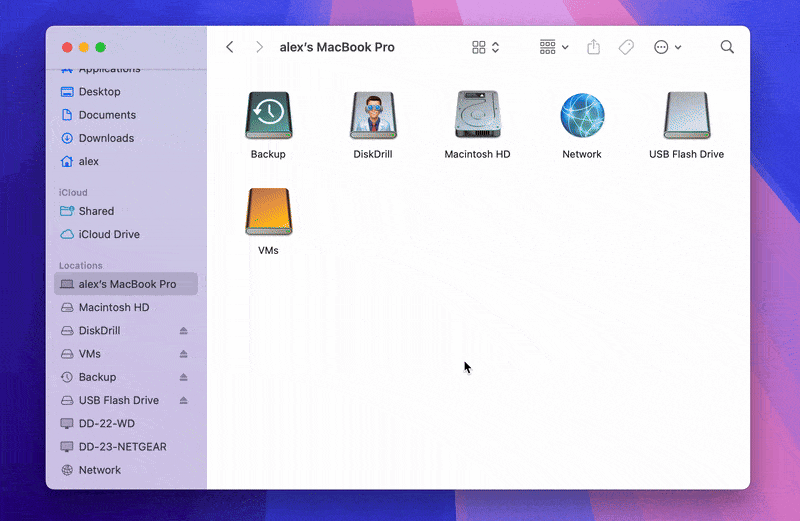
Task: Open the Backup Time Machine drive icon
Action: point(268,115)
